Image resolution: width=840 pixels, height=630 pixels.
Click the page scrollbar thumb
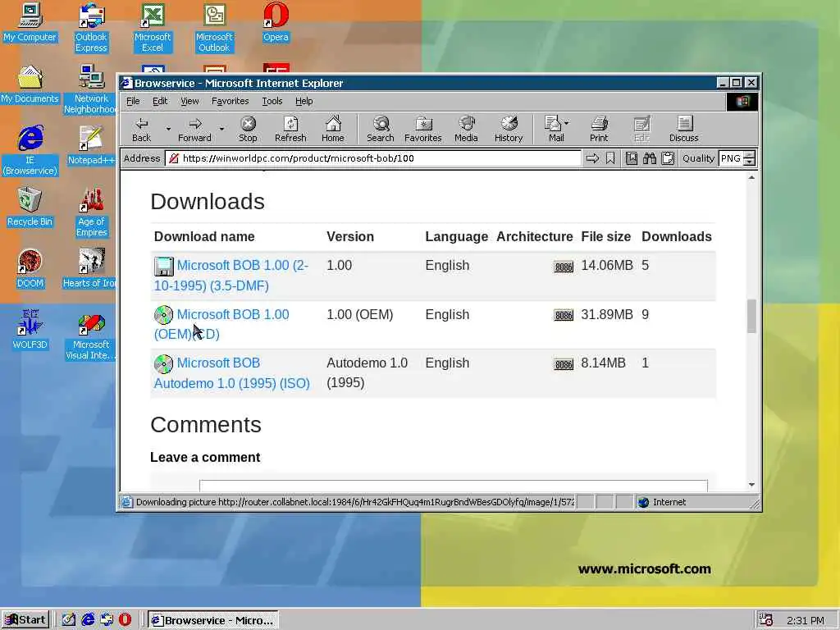click(x=751, y=316)
